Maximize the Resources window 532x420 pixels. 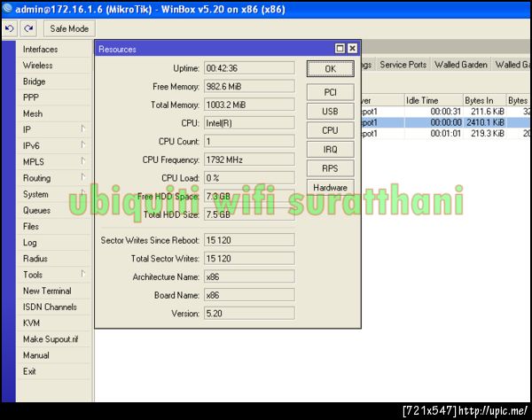340,49
